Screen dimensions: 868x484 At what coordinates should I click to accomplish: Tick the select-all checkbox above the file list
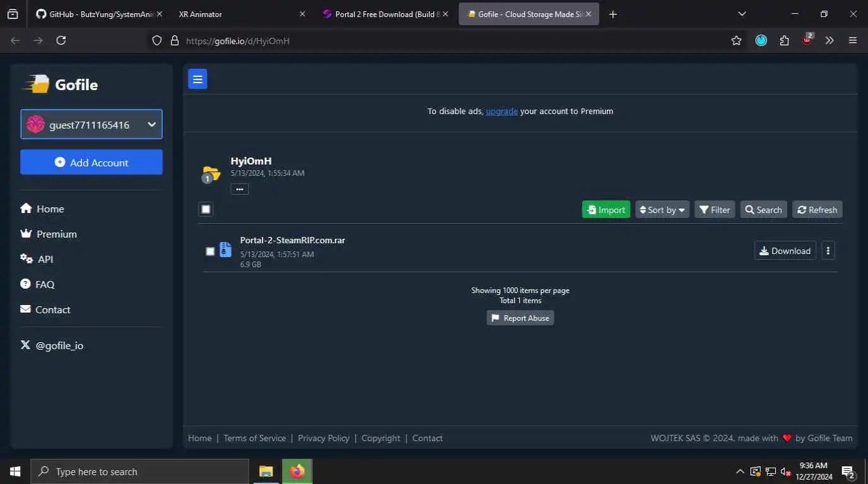pyautogui.click(x=206, y=209)
